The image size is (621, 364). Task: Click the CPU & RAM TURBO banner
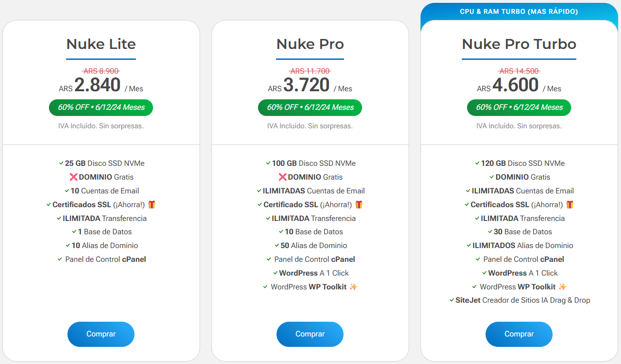tap(519, 11)
